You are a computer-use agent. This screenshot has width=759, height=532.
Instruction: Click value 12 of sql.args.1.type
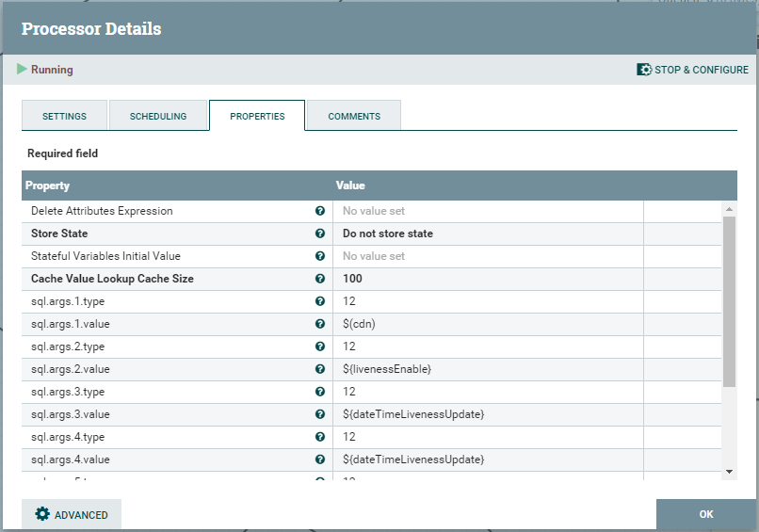349,301
